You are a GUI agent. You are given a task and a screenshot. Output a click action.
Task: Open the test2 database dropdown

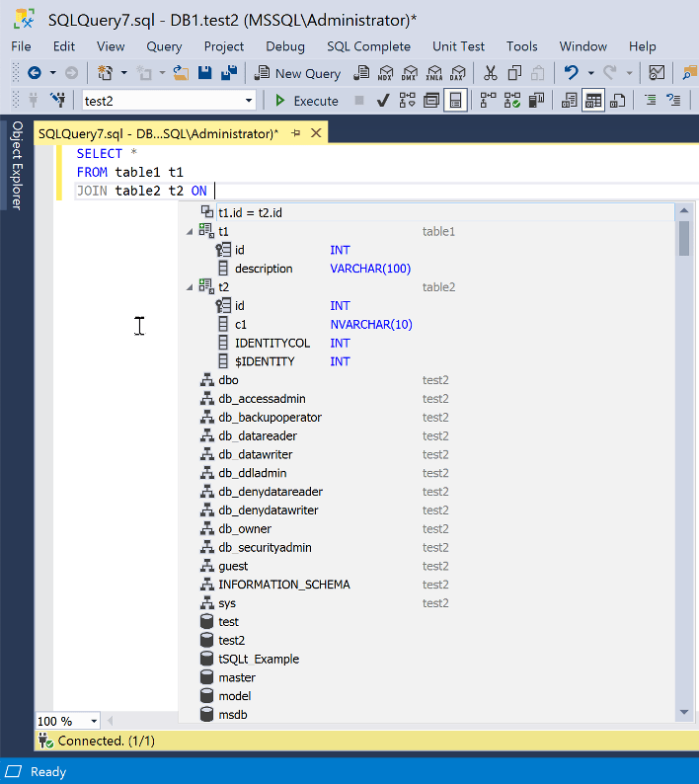(249, 101)
